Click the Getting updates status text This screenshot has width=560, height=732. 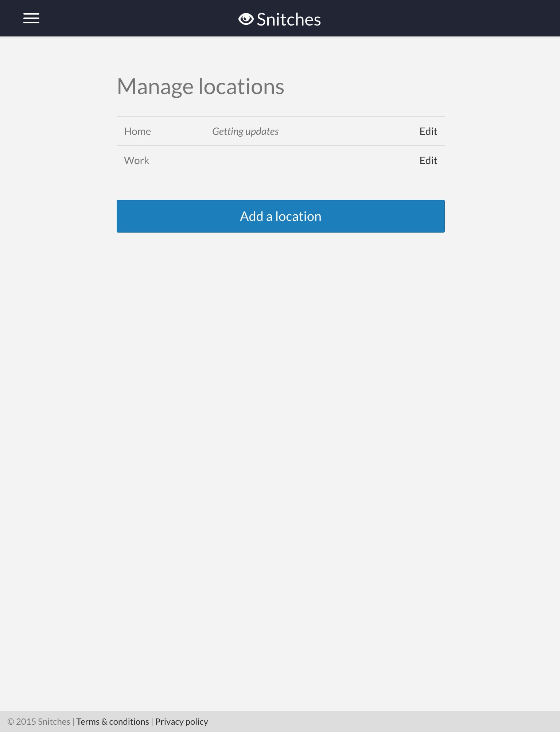[x=245, y=131]
